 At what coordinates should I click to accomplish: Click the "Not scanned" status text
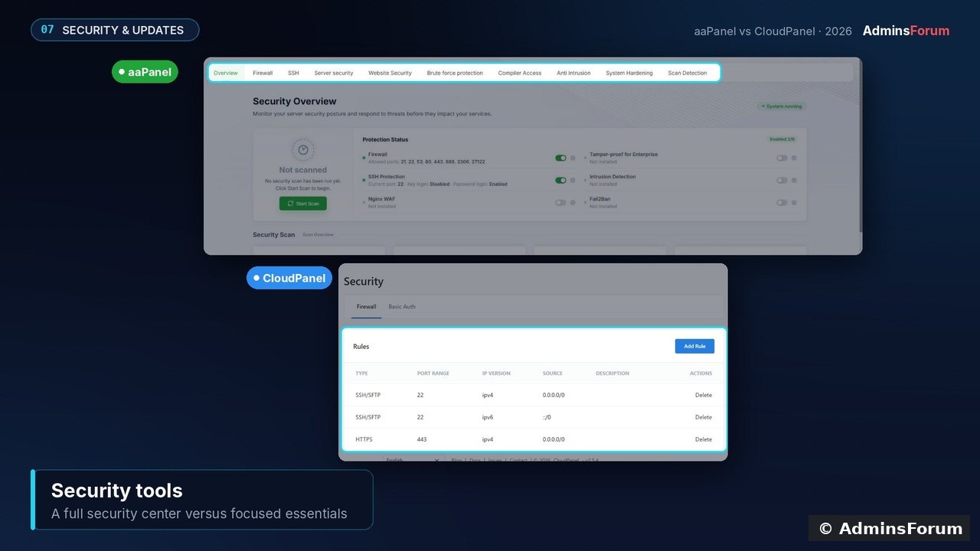[303, 170]
